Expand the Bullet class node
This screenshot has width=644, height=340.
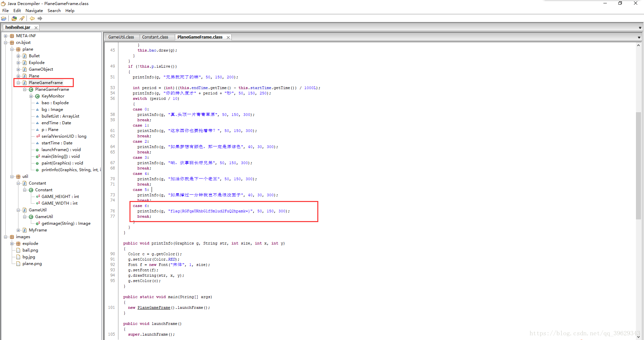point(18,56)
